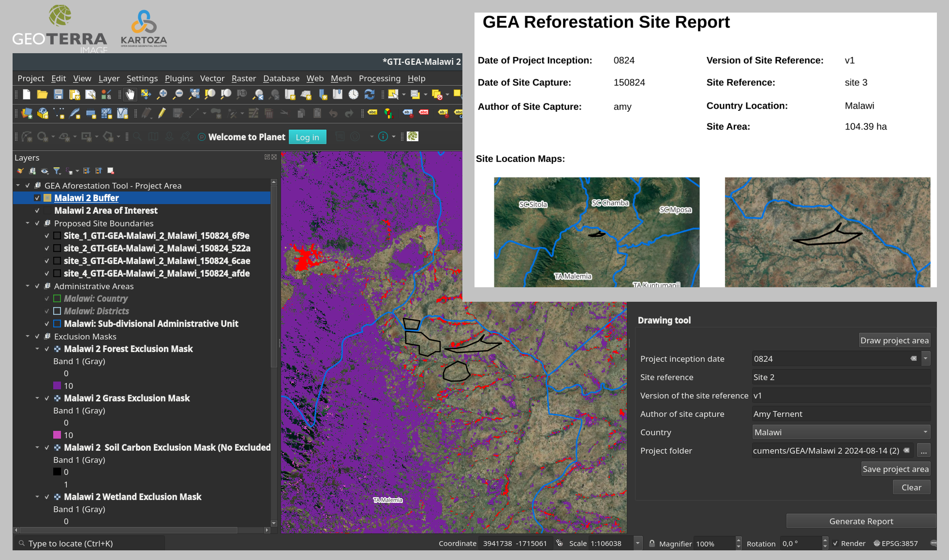The image size is (949, 560).
Task: Open the Style Manager icon
Action: [x=106, y=95]
